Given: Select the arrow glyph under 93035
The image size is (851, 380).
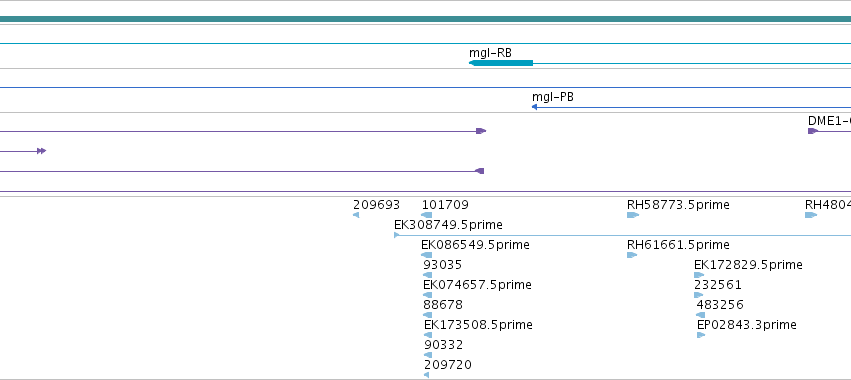Looking at the screenshot, I should coord(427,275).
